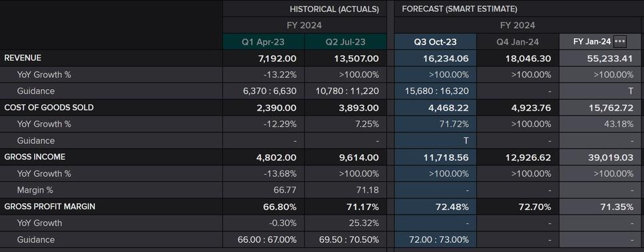Viewport: 644px width, 252px height.
Task: Click Q3 revenue estimate 16,234.06
Action: (x=446, y=59)
